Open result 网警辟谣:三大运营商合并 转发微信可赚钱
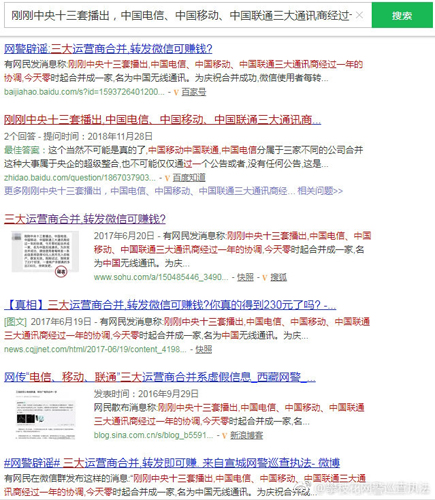This screenshot has width=435, height=500. (108, 49)
